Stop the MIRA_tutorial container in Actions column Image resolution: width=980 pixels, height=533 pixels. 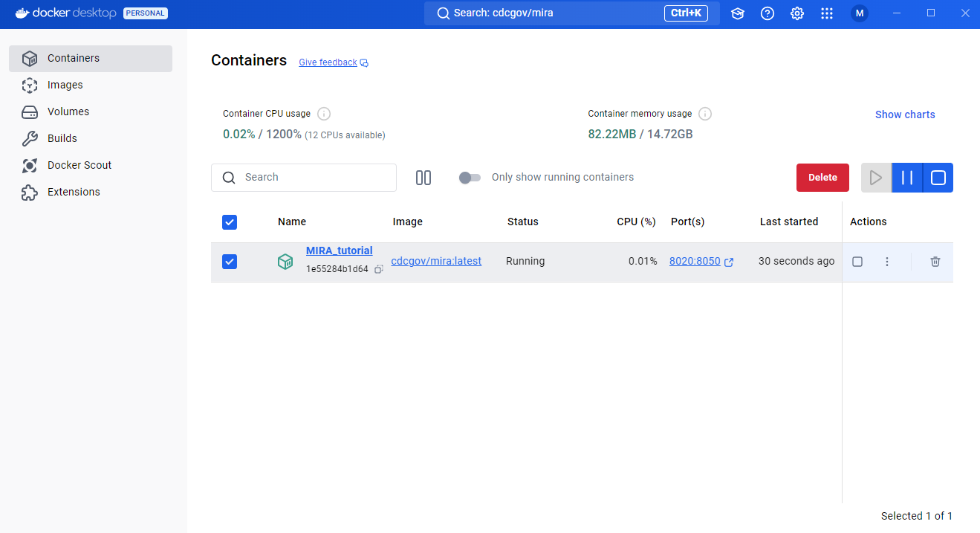coord(857,262)
